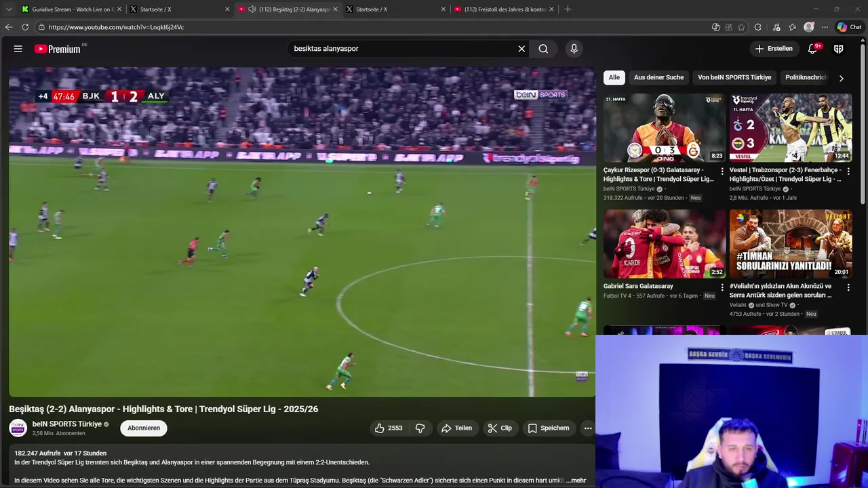
Task: Click video title Beşiktaş (2-2) Alanyaspor
Action: tap(163, 409)
